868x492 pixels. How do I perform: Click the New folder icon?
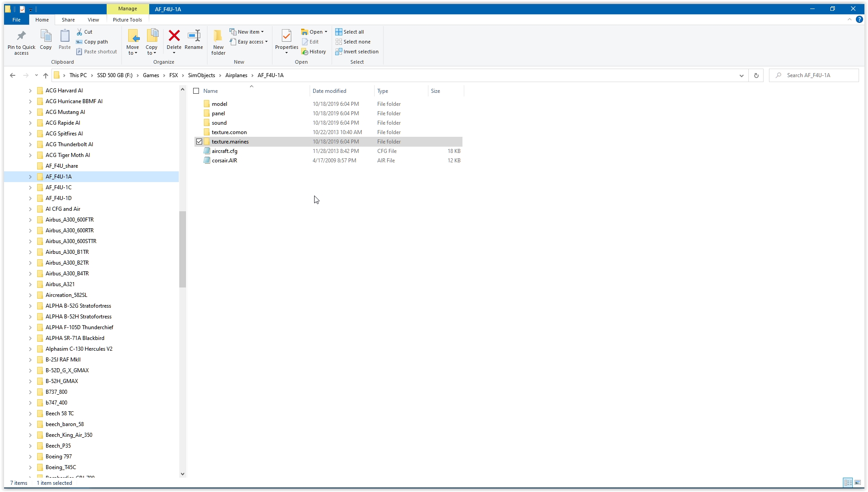pyautogui.click(x=218, y=36)
